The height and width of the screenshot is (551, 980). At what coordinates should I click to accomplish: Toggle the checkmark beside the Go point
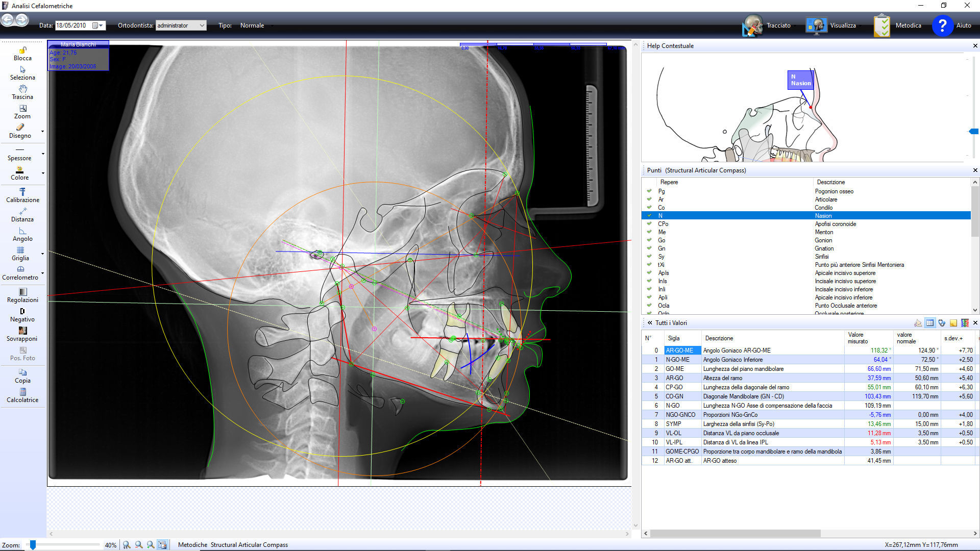[x=649, y=240]
